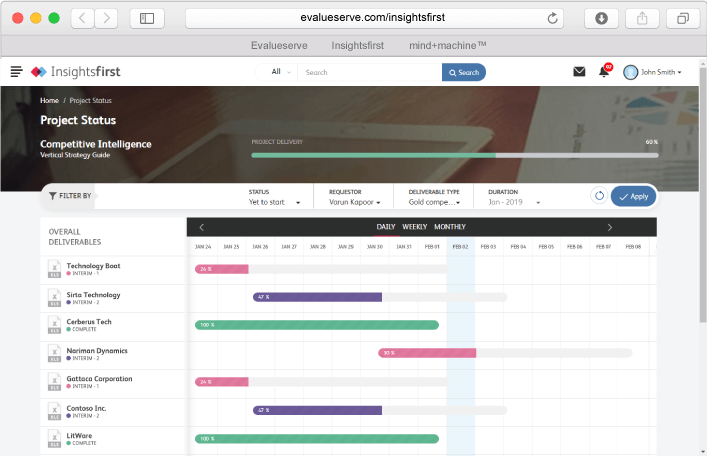Open the LitWare deliverable
The image size is (707, 456).
79,436
